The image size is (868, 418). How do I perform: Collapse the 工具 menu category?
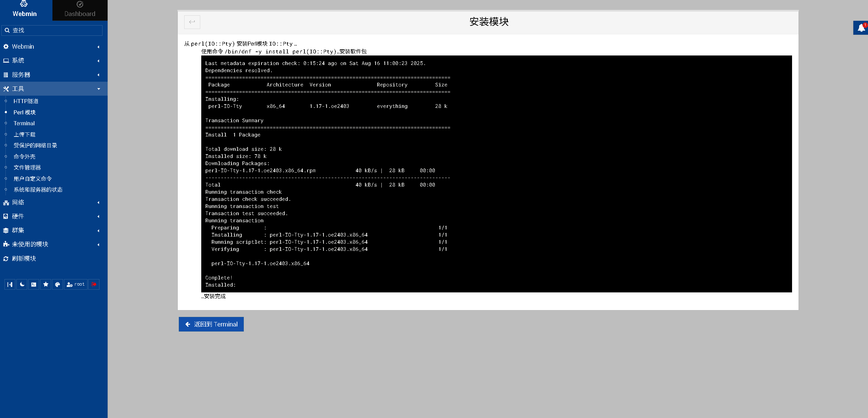tap(54, 89)
